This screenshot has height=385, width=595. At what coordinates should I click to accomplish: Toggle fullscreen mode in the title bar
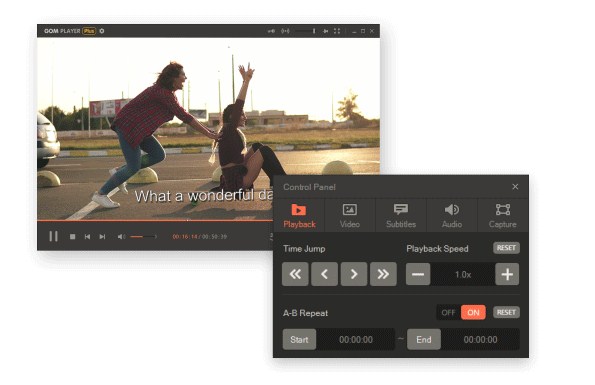pos(337,31)
